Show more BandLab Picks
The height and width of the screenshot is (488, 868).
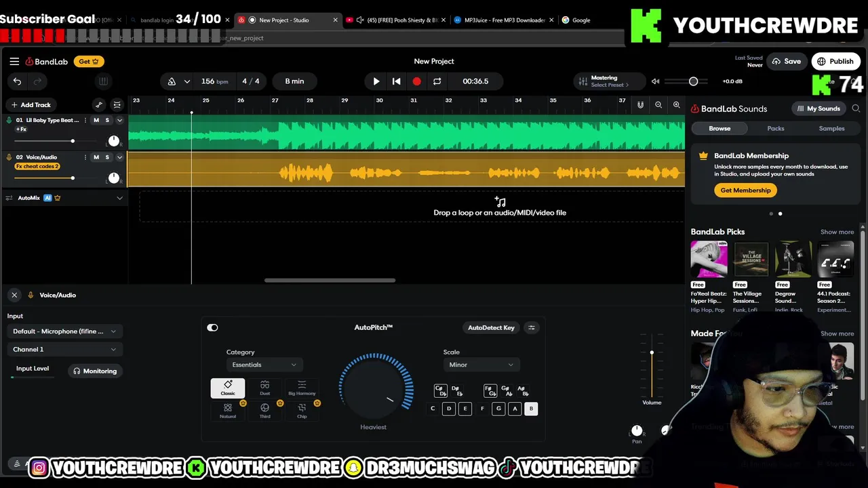pos(837,232)
